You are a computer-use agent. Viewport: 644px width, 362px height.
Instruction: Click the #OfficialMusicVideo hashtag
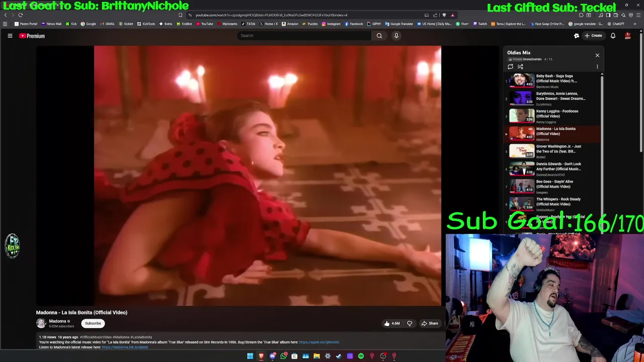click(x=96, y=337)
